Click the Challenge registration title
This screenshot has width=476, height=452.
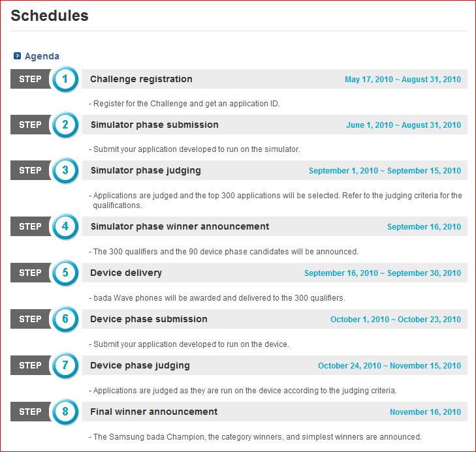click(141, 79)
